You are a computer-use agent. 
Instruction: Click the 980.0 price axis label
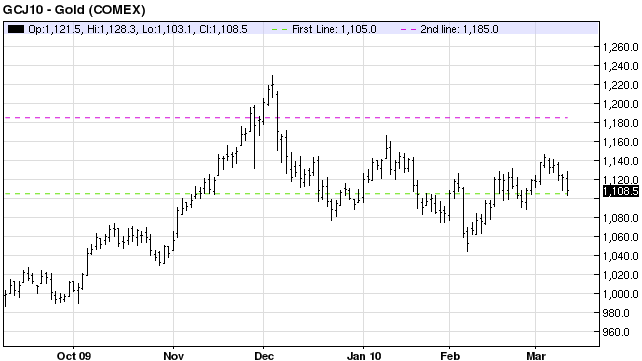click(x=617, y=313)
